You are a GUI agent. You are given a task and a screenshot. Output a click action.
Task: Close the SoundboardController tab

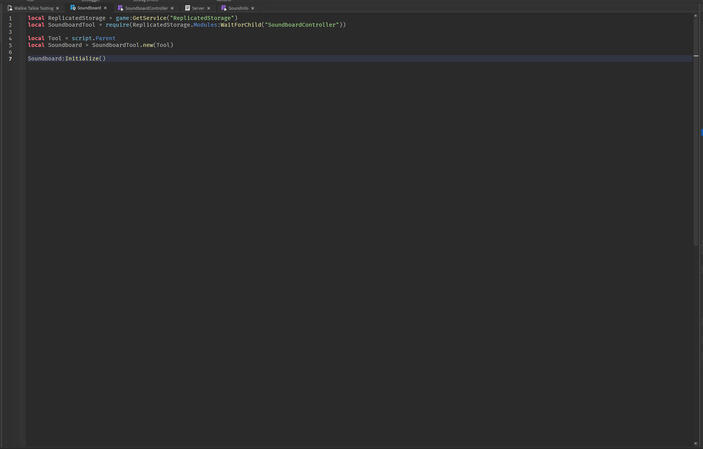click(172, 9)
